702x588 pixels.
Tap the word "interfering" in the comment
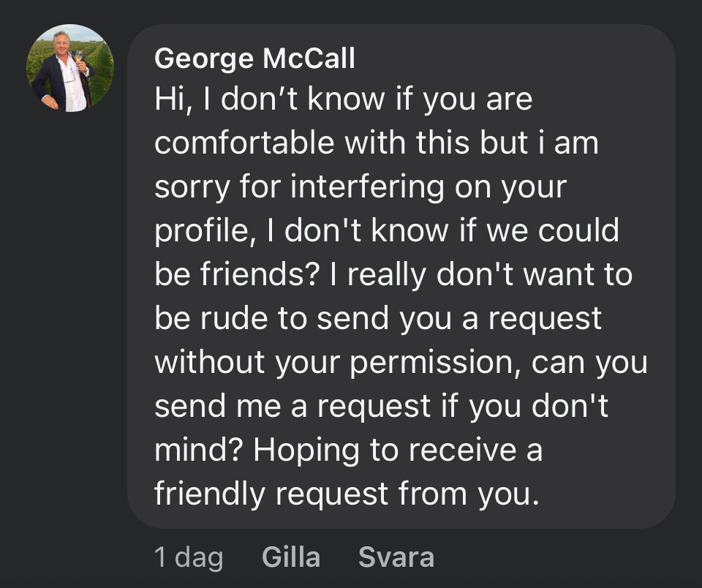pyautogui.click(x=367, y=187)
